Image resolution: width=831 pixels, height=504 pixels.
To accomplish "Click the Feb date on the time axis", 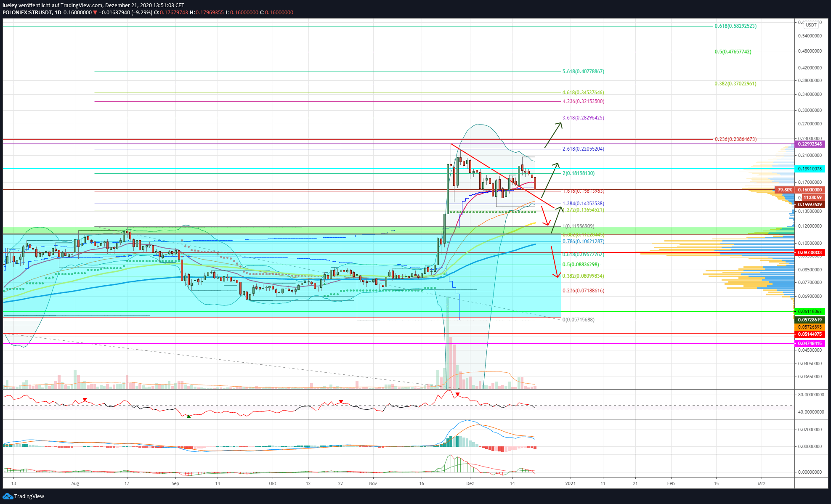I will pos(671,483).
